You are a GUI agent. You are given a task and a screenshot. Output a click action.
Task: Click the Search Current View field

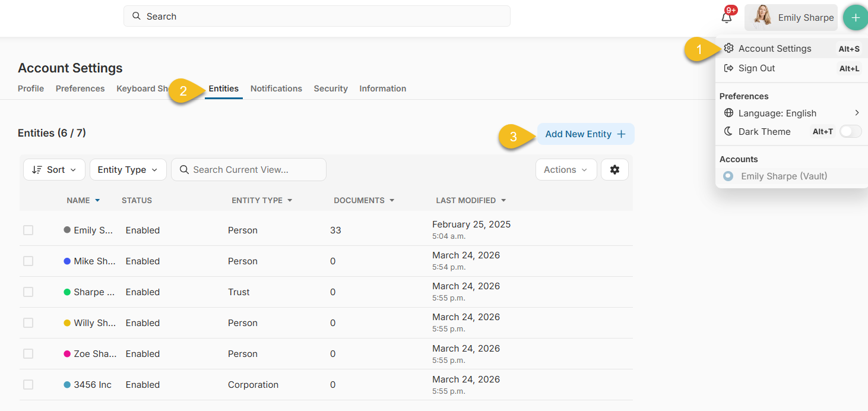tap(248, 169)
